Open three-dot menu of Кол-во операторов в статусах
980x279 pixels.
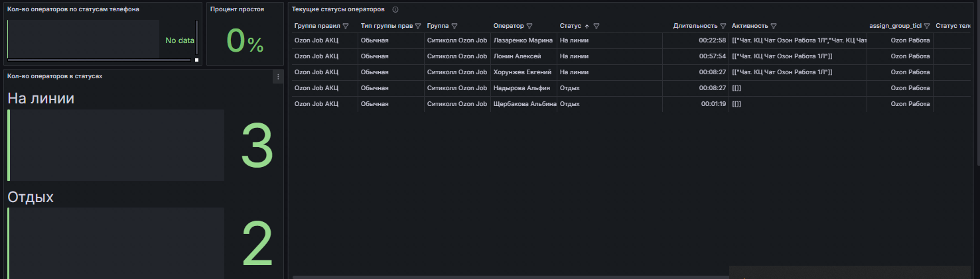(x=278, y=77)
